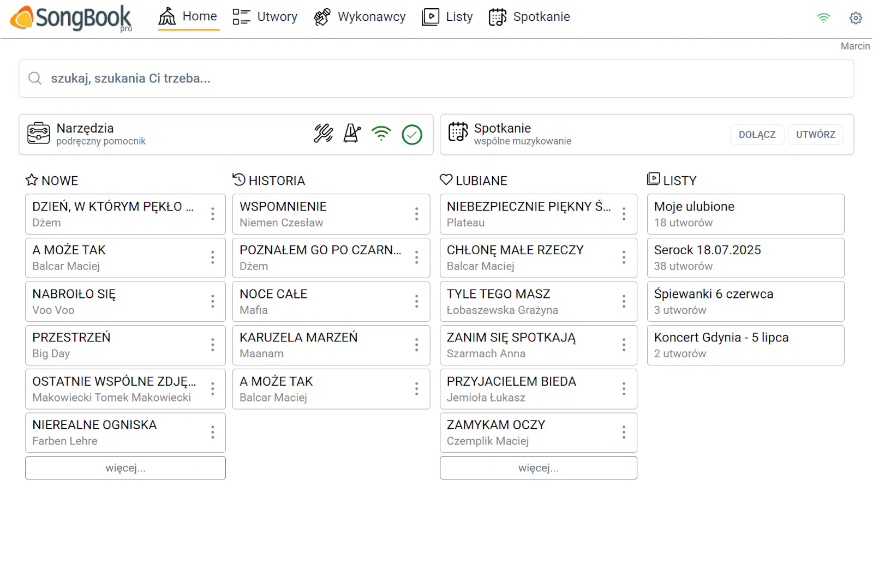This screenshot has height=588, width=873.
Task: Open options menu for Noce całe
Action: (x=416, y=302)
